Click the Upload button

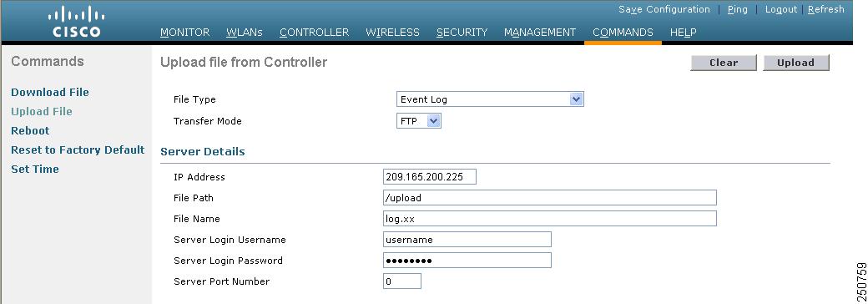pos(795,63)
